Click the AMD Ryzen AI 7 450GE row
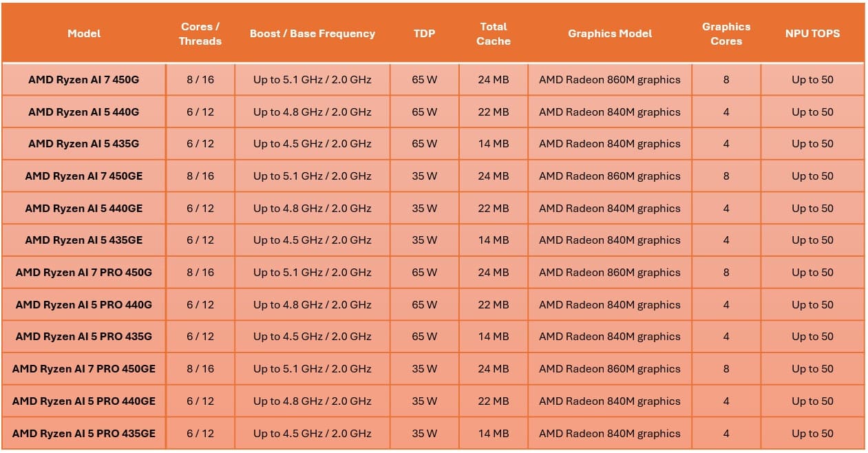Screen dimensions: 868x453 [84, 176]
